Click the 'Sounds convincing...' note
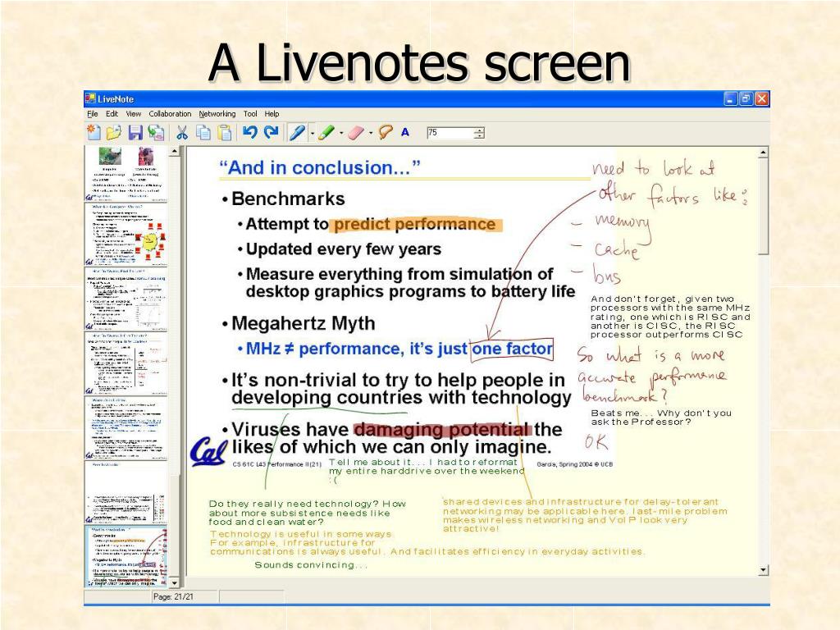Viewport: 840px width, 630px height. [311, 564]
